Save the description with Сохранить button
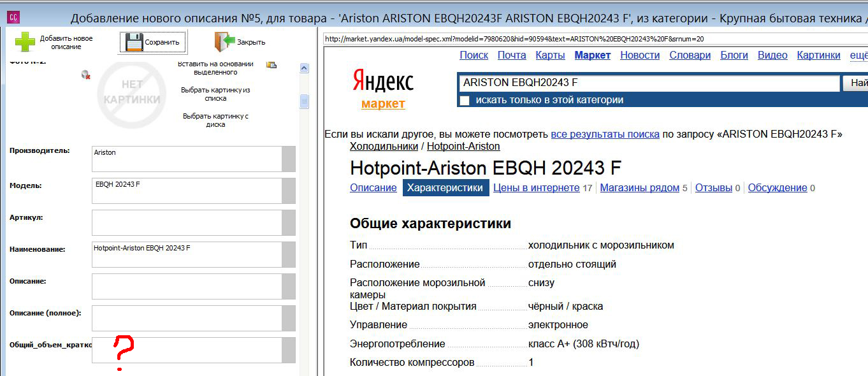Viewport: 868px width, 376px height. (152, 42)
